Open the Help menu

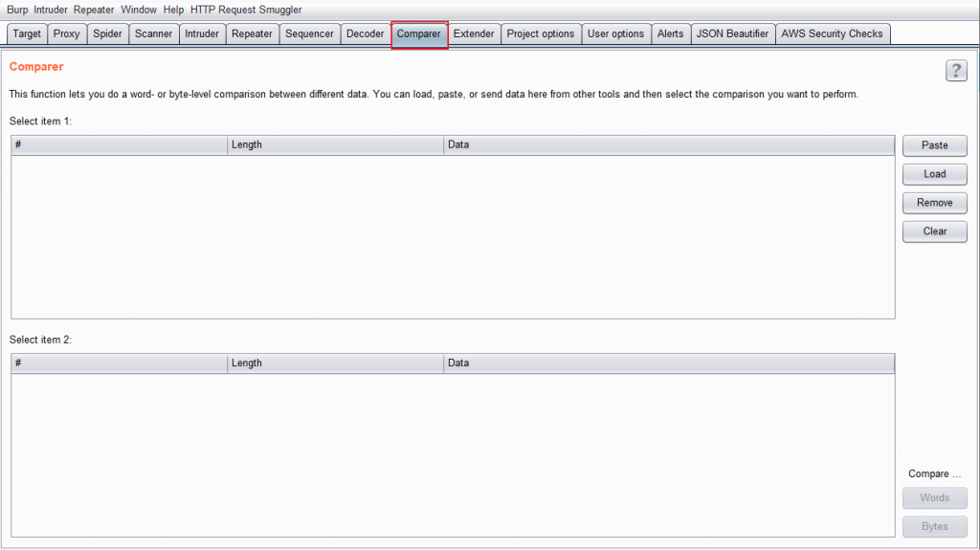coord(174,10)
